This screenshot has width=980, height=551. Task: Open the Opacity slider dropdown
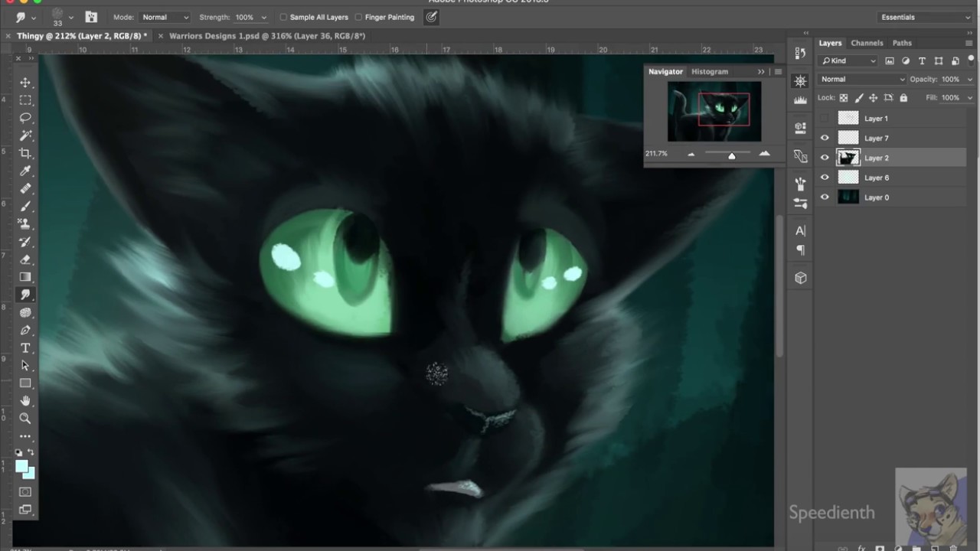point(969,79)
